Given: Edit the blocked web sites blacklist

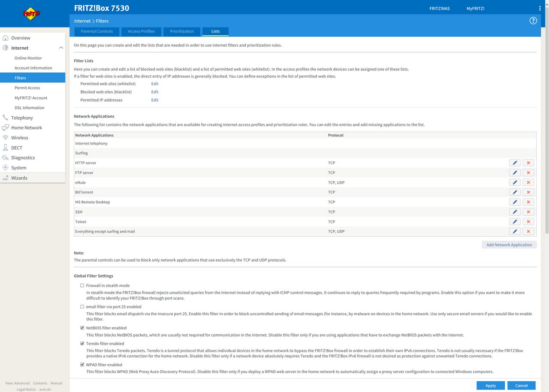Looking at the screenshot, I should pyautogui.click(x=155, y=92).
